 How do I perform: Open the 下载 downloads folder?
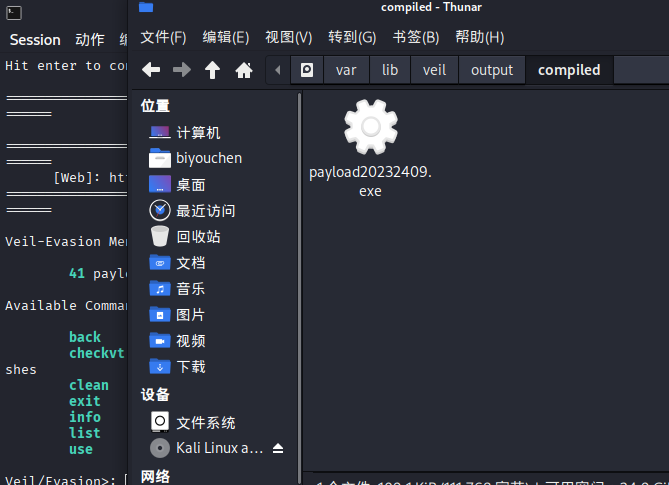pyautogui.click(x=191, y=367)
